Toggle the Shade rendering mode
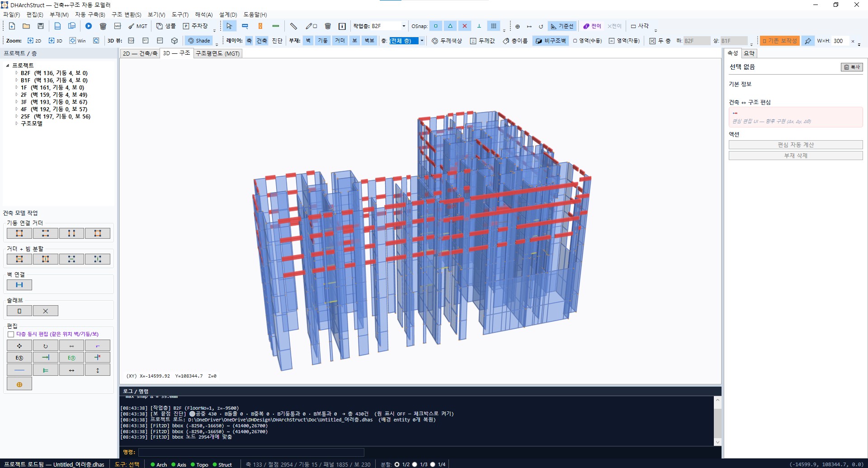 (199, 41)
